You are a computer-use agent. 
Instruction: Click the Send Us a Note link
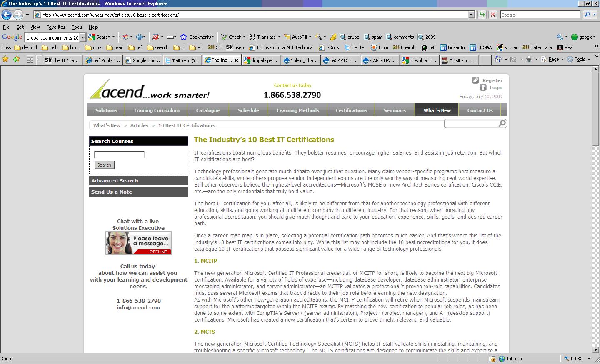coord(139,192)
